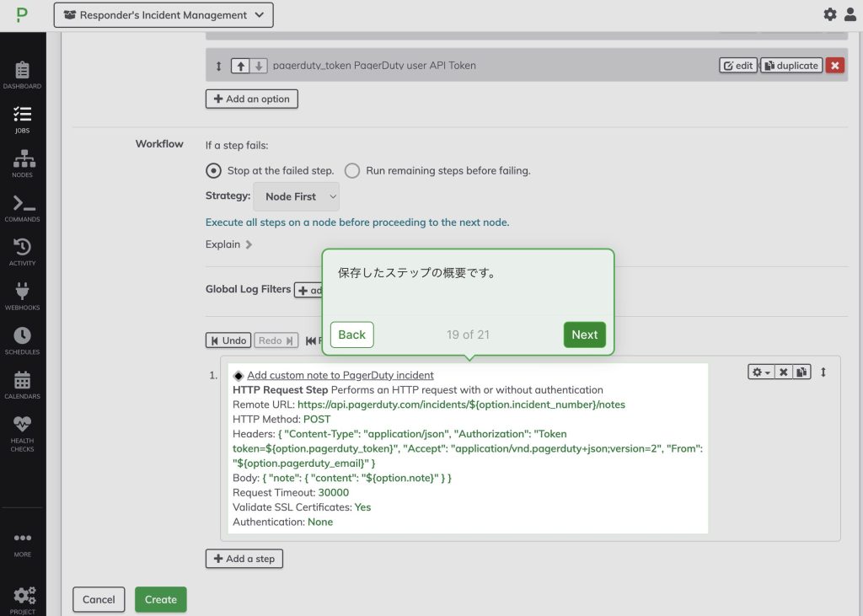
Task: Redo the workflow change
Action: tap(276, 340)
